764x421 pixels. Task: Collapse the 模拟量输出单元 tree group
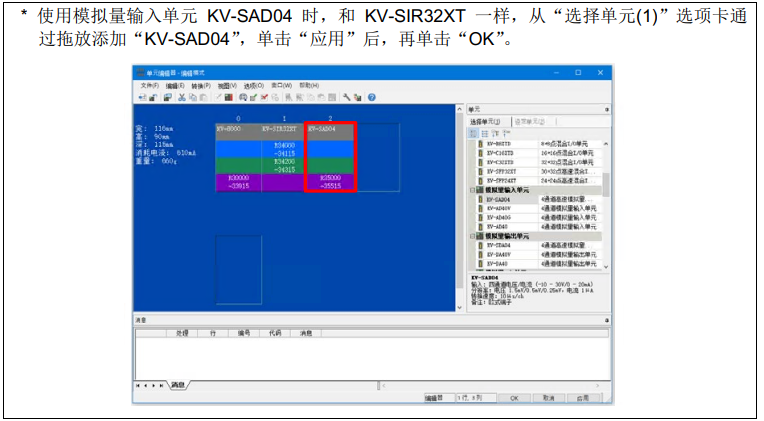click(472, 236)
